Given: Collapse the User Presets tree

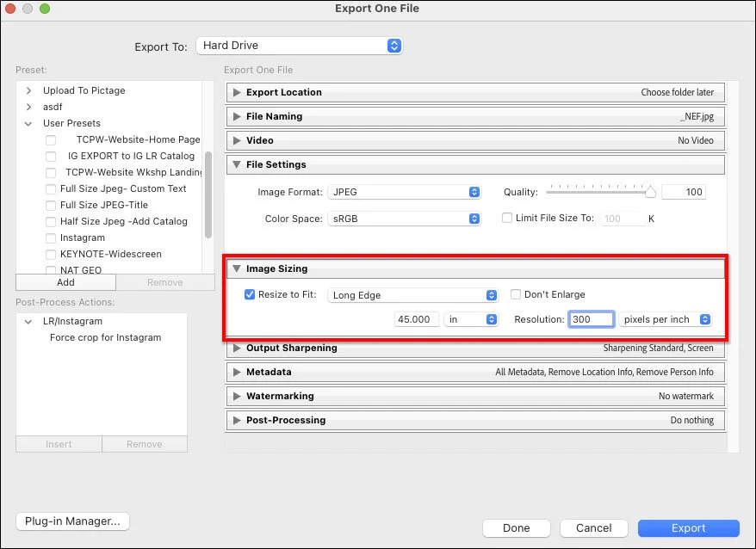Looking at the screenshot, I should (28, 123).
